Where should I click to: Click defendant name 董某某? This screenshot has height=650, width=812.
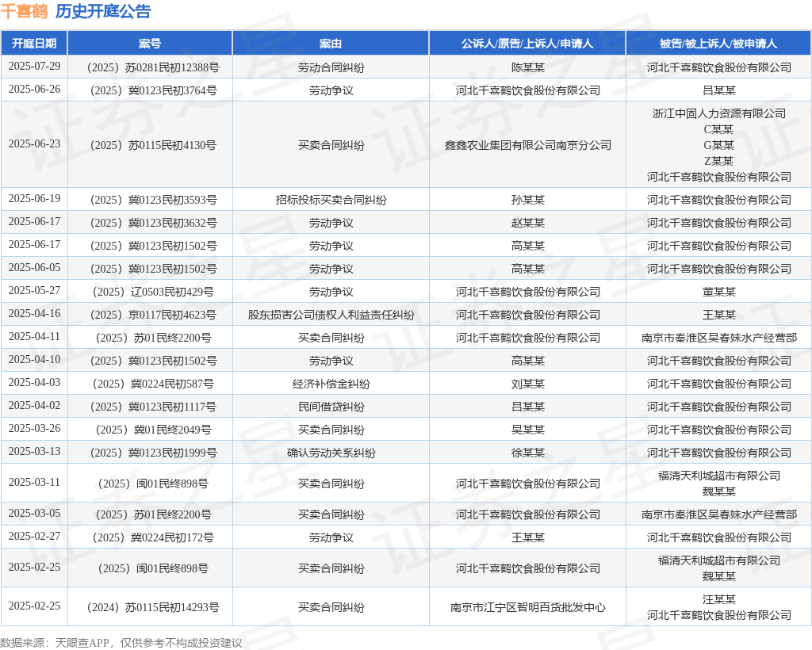(718, 292)
